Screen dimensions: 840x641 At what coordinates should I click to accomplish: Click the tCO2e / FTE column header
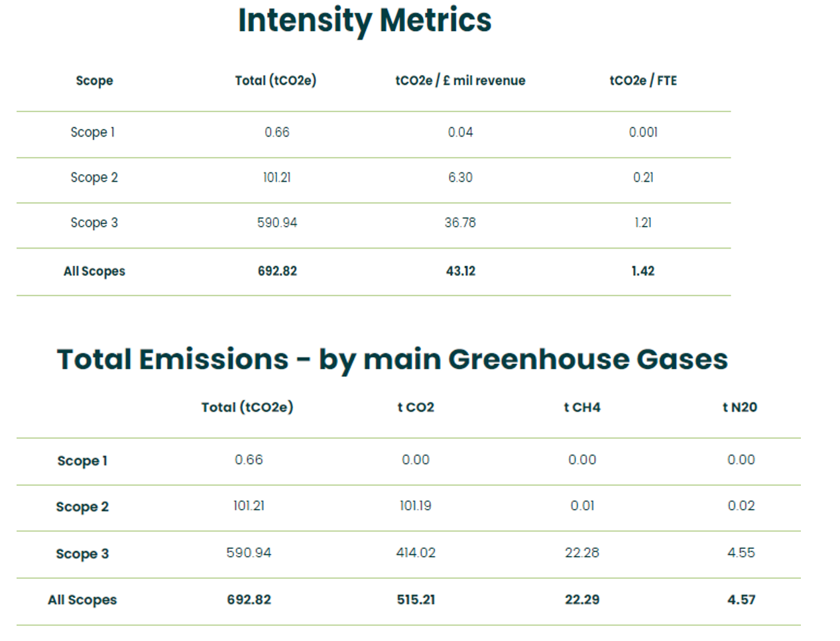click(x=643, y=81)
